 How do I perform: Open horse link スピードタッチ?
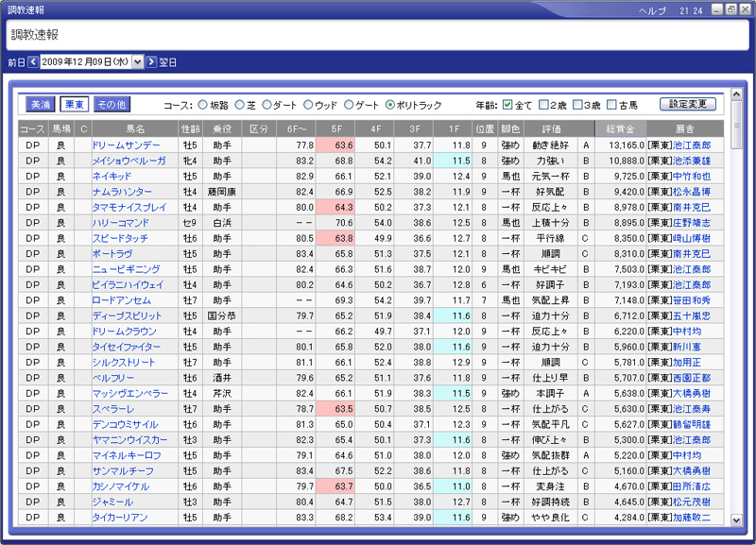point(121,238)
